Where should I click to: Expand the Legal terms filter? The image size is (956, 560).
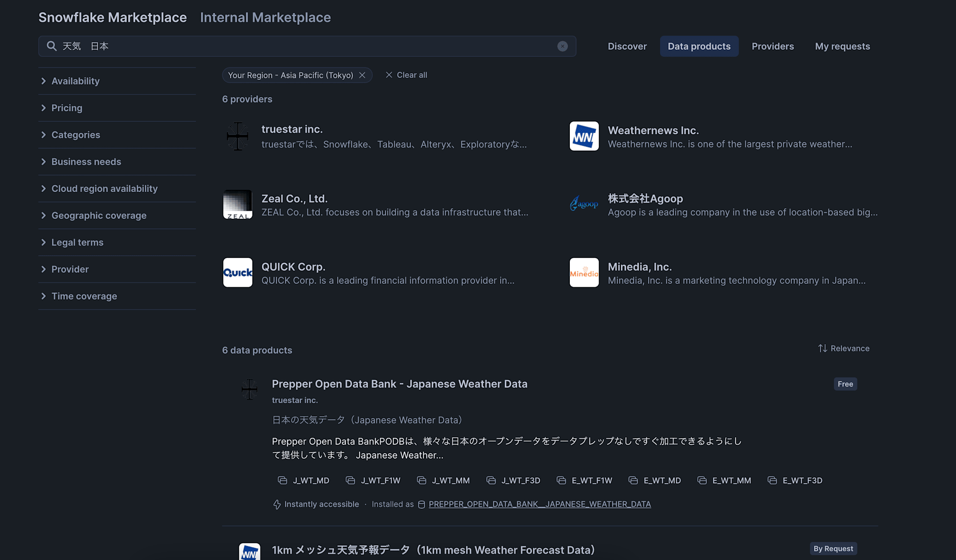click(117, 242)
